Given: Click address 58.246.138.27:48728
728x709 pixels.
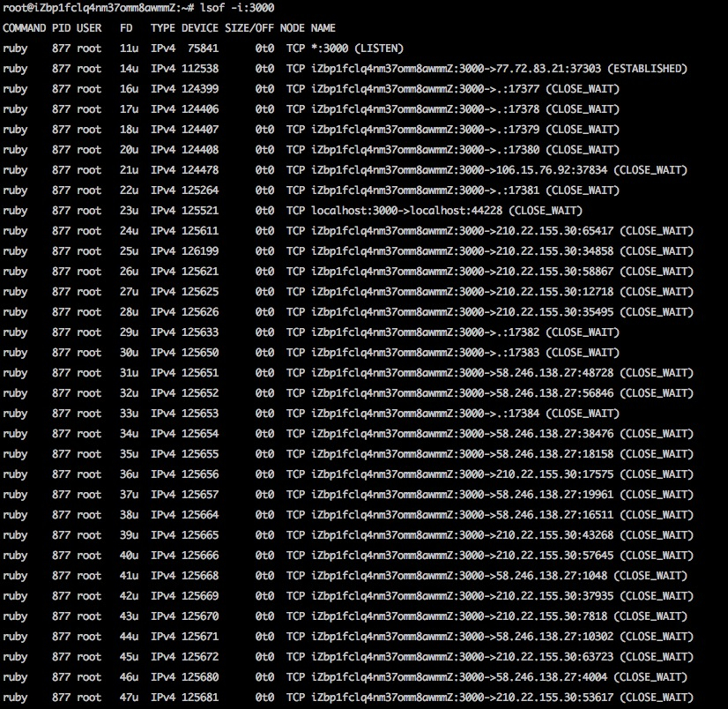Looking at the screenshot, I should click(555, 373).
